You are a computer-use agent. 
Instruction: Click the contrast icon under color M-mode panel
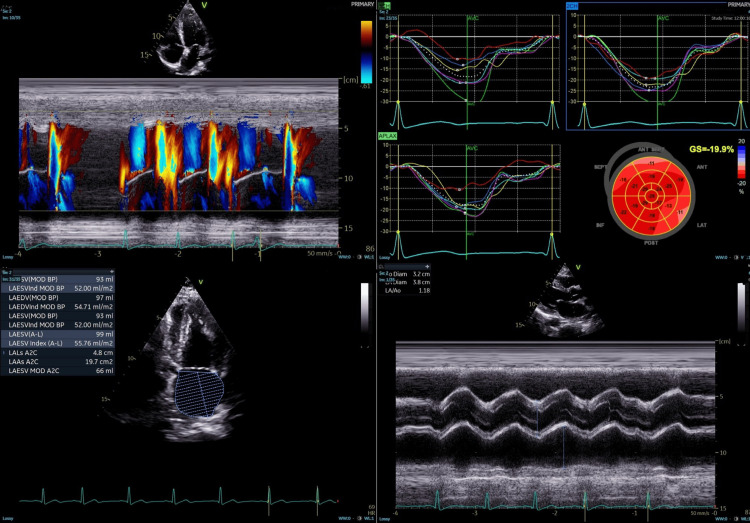[359, 257]
